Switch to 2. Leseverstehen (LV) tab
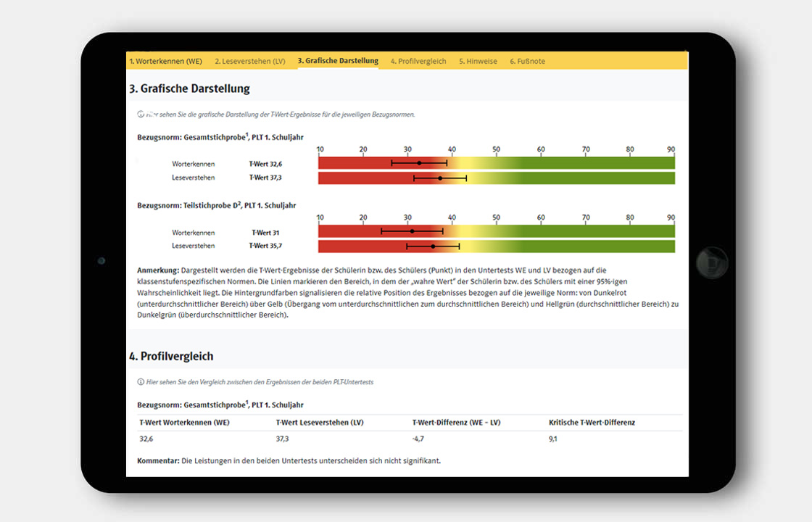Image resolution: width=812 pixels, height=522 pixels. (250, 61)
